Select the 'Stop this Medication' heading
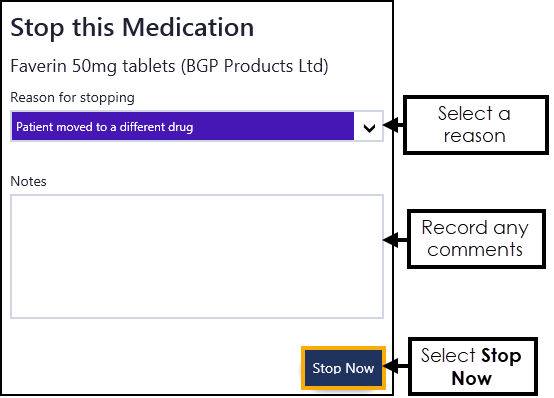This screenshot has height=398, width=554. click(132, 27)
